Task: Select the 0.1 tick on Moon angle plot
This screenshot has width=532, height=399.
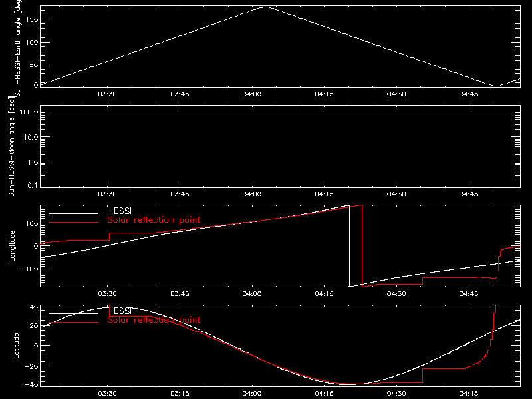Action: pos(33,185)
